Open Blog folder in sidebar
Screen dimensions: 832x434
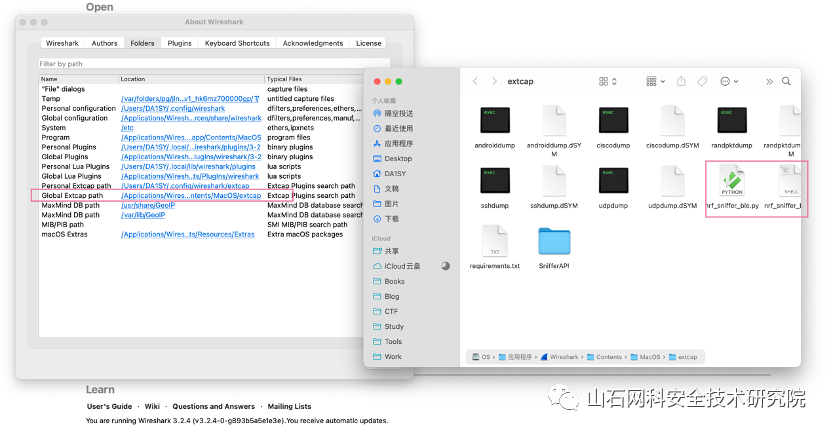(386, 297)
